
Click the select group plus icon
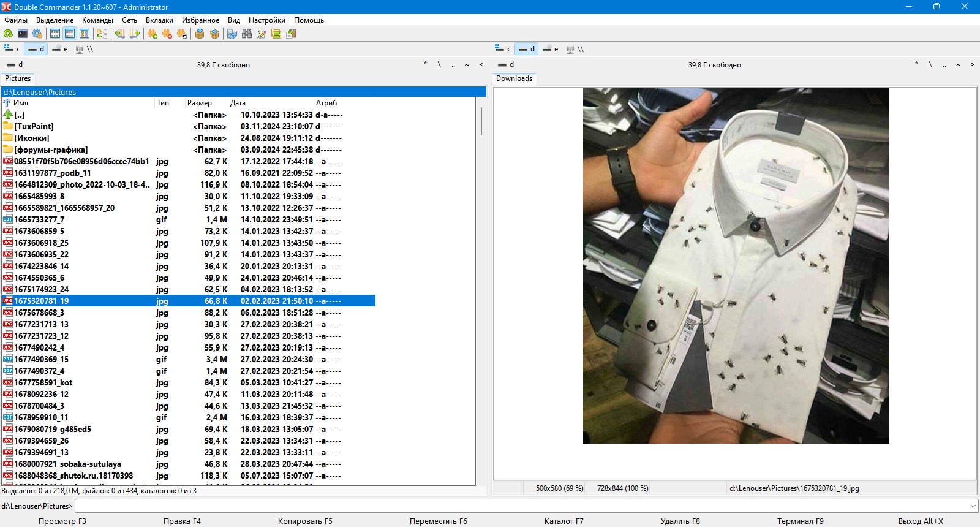(x=153, y=34)
